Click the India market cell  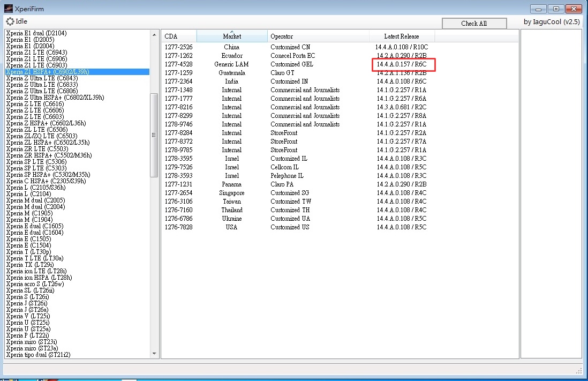(231, 81)
